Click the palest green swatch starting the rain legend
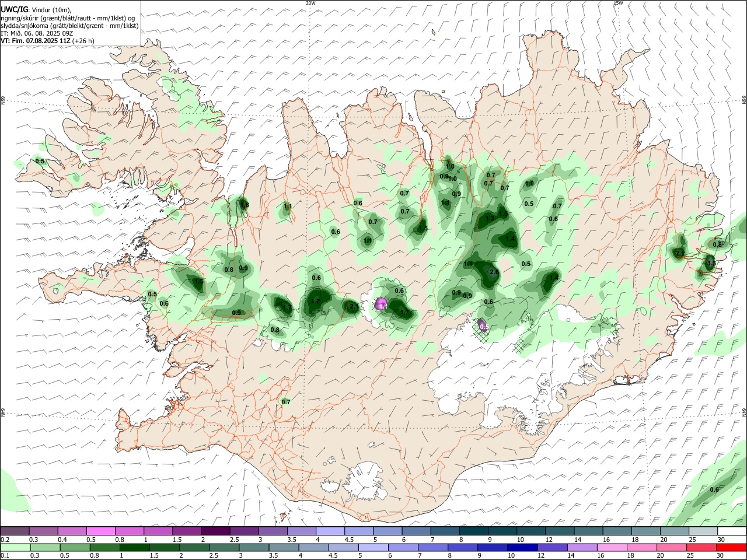Screen dimensions: 747x560 coord(15,547)
